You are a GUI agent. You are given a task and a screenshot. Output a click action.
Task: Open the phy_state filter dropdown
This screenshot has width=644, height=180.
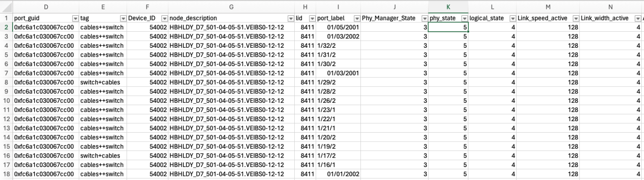(464, 18)
